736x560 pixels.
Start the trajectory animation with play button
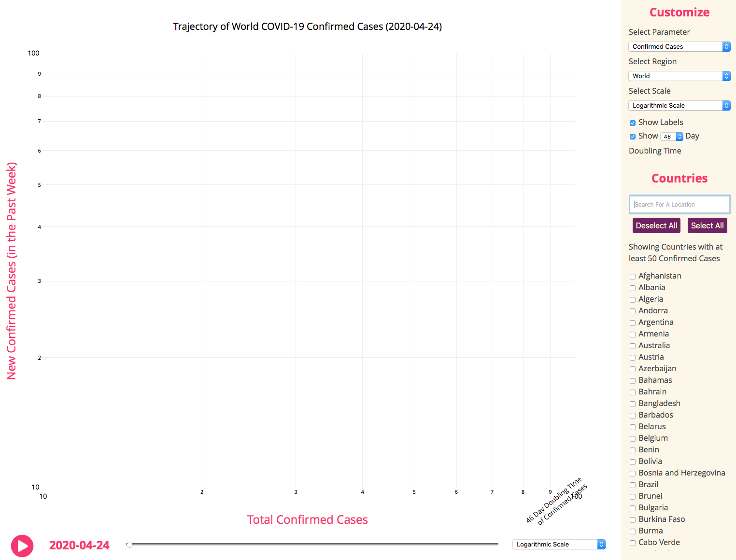click(x=22, y=546)
